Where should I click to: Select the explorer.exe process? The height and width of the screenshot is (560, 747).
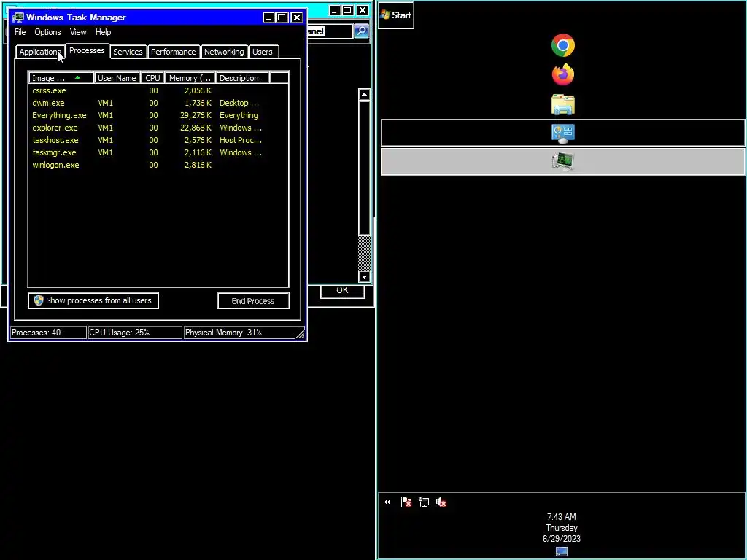(x=158, y=128)
